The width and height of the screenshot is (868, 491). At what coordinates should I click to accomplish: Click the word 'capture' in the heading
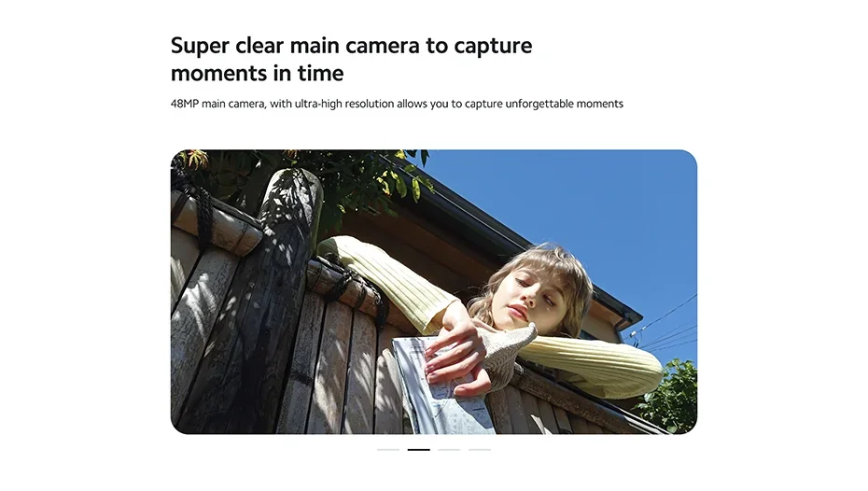(x=493, y=47)
